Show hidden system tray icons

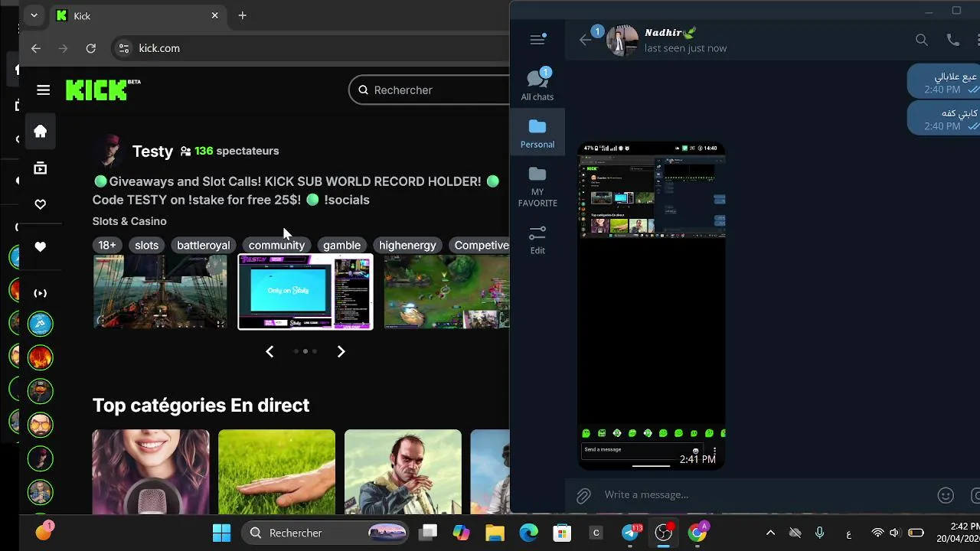pyautogui.click(x=770, y=533)
